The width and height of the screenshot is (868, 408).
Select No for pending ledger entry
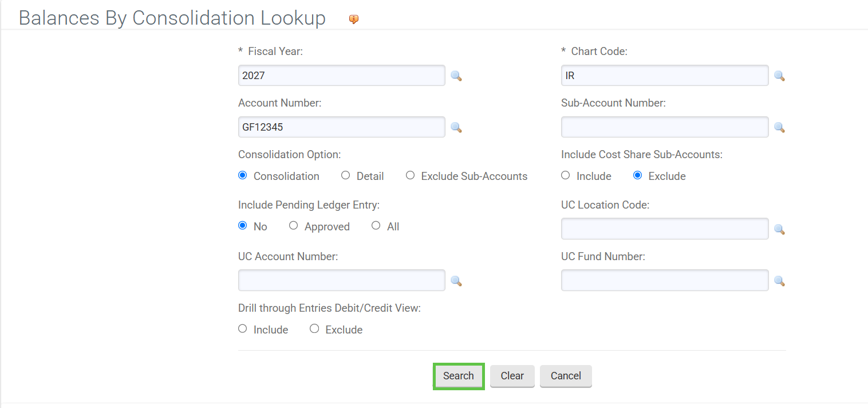(x=242, y=226)
